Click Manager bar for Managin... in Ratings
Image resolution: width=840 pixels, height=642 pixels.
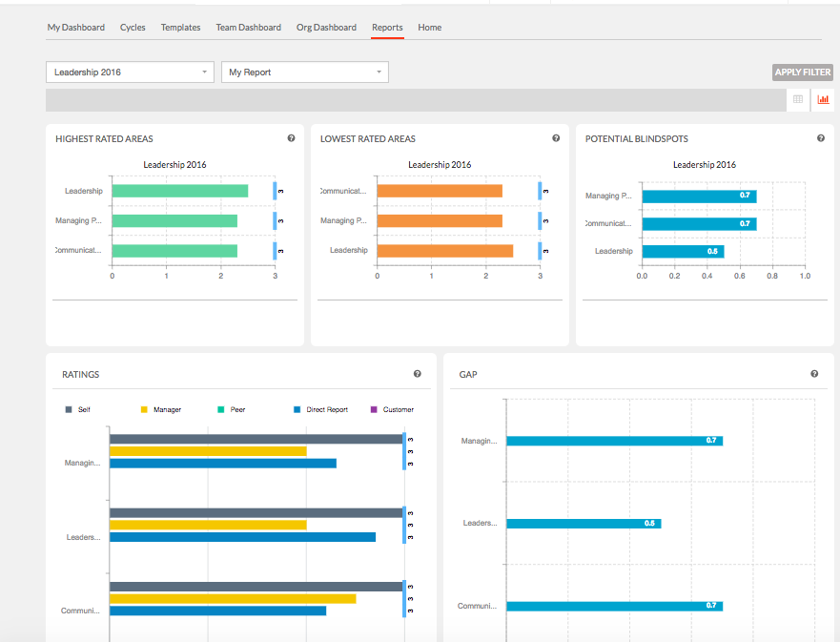(x=208, y=451)
